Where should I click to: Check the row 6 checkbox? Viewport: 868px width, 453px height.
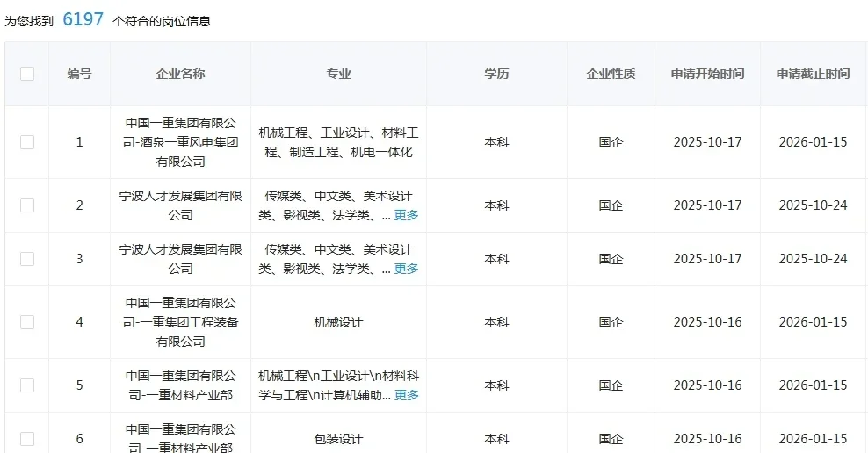pos(27,439)
